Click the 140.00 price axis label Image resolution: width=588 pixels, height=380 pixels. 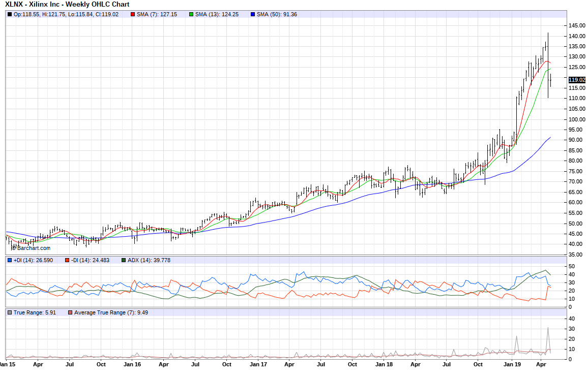pos(577,36)
